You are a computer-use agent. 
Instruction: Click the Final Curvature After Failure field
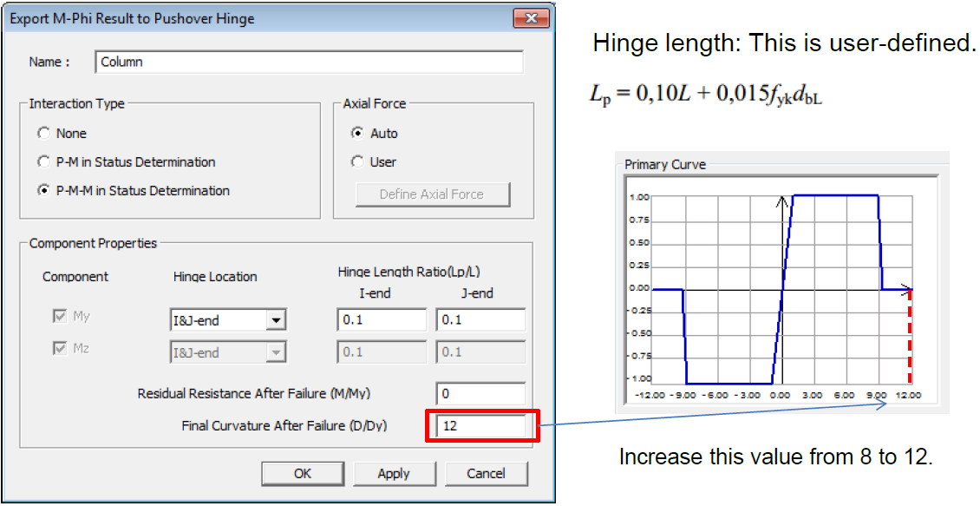pyautogui.click(x=481, y=426)
